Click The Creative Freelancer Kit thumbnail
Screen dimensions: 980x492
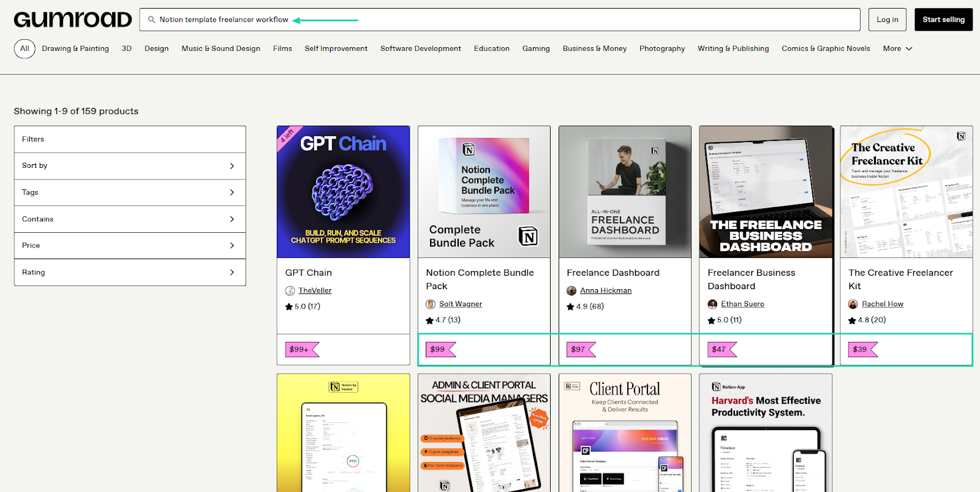[907, 192]
